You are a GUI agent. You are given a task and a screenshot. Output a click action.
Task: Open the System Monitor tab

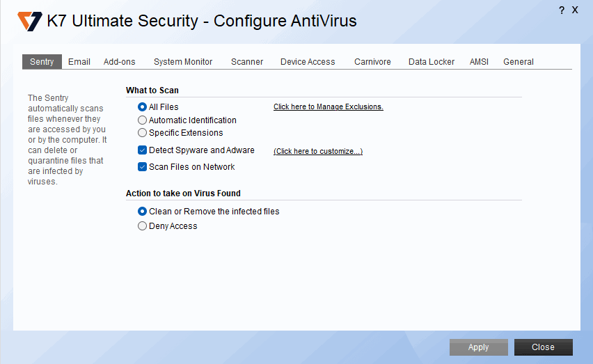click(183, 62)
